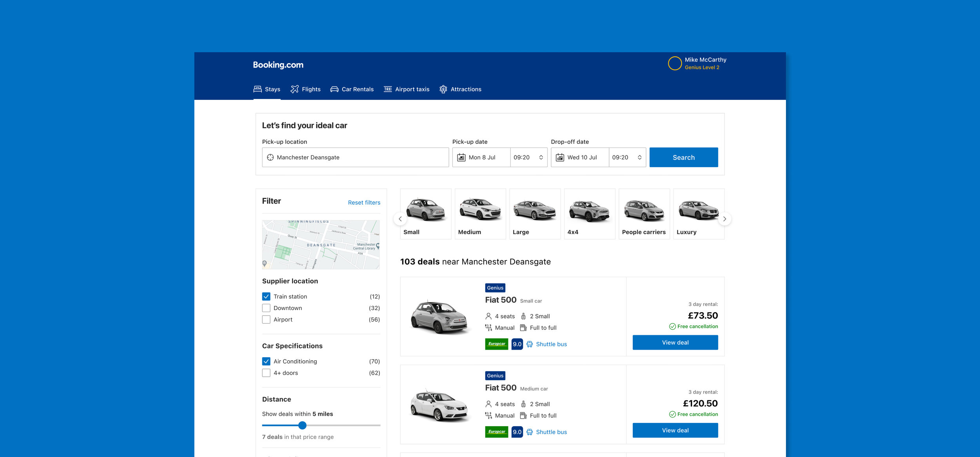Uncheck the Train station filter
This screenshot has height=457, width=980.
266,296
